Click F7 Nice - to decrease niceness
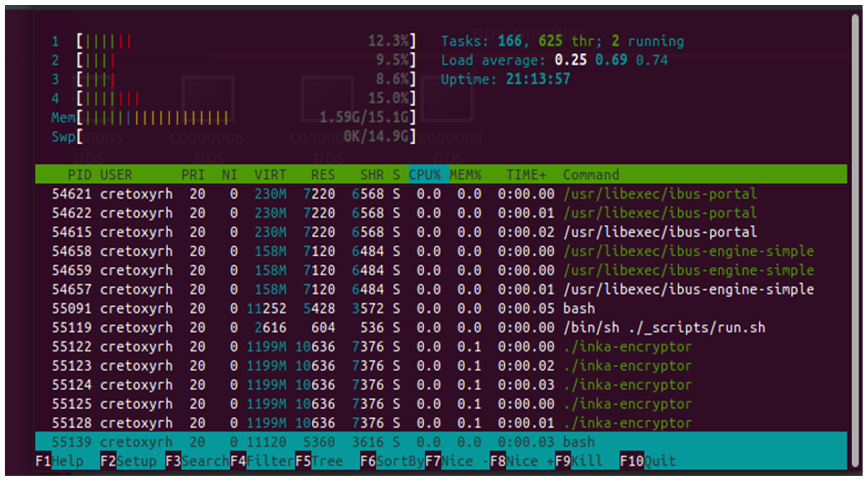The height and width of the screenshot is (483, 868). pyautogui.click(x=458, y=461)
